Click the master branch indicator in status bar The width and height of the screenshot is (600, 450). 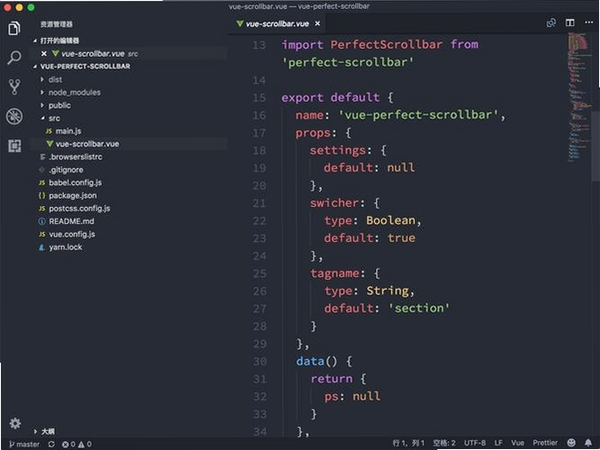24,444
